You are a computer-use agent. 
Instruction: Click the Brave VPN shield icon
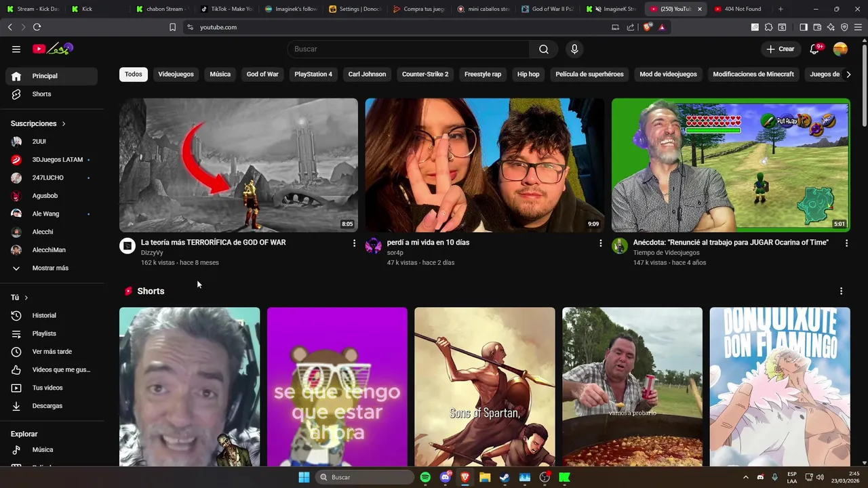click(844, 27)
